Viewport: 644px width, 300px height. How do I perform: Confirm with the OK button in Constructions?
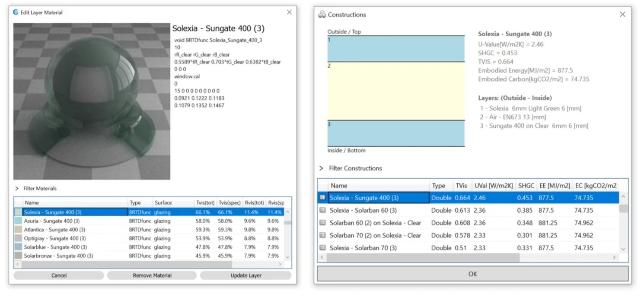(x=473, y=274)
